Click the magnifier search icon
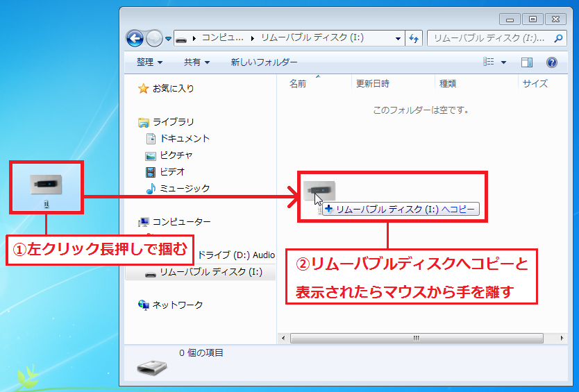This screenshot has height=392, width=579. 558,38
